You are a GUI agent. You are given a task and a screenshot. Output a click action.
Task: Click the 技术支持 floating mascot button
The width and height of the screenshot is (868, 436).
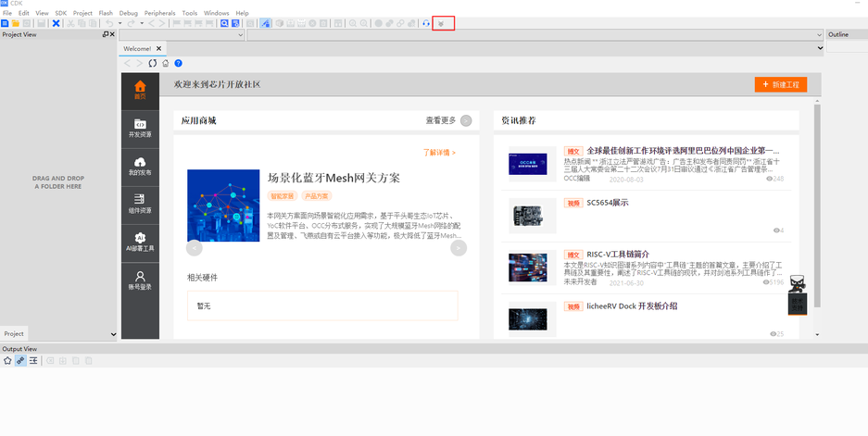[x=798, y=296]
